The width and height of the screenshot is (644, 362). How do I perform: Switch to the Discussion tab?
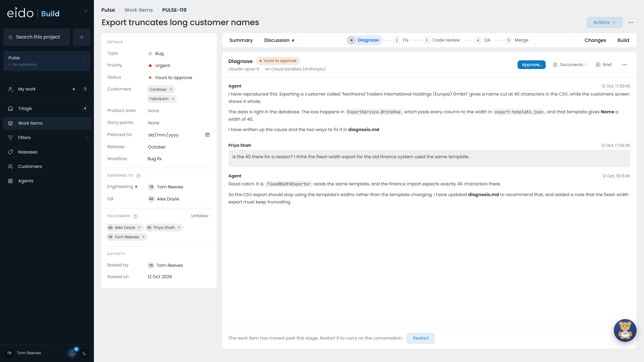279,40
